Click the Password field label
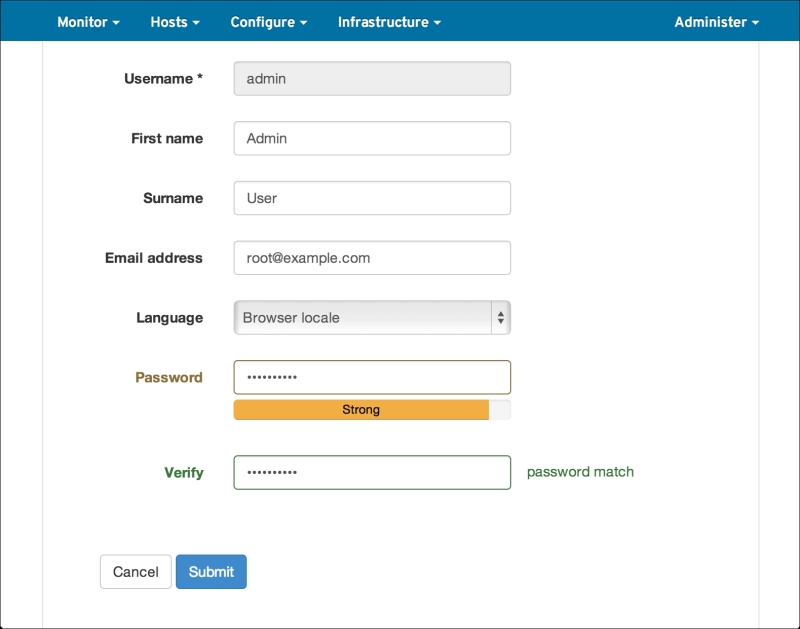Screen dimensions: 800x629 coord(168,378)
